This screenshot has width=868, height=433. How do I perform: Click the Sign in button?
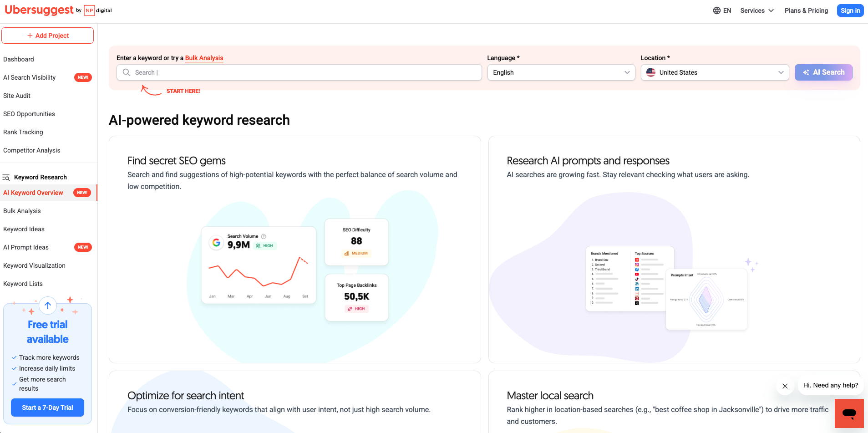(x=850, y=10)
